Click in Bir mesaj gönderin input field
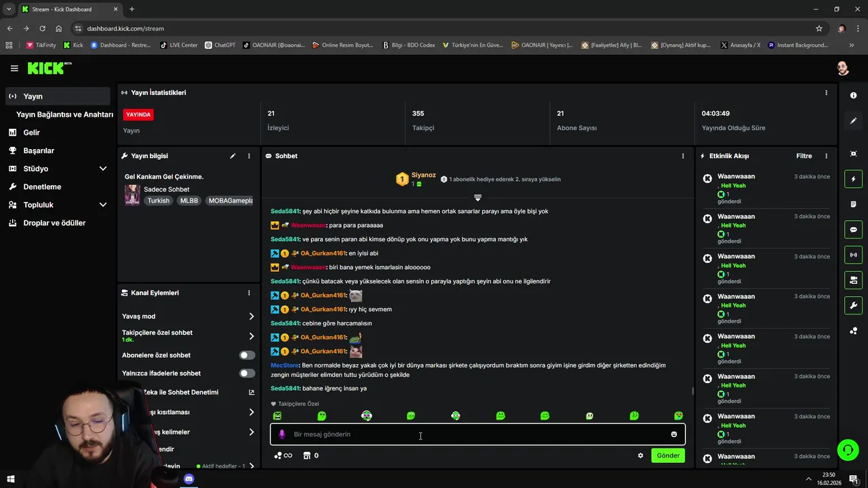Image resolution: width=868 pixels, height=488 pixels. (x=477, y=434)
